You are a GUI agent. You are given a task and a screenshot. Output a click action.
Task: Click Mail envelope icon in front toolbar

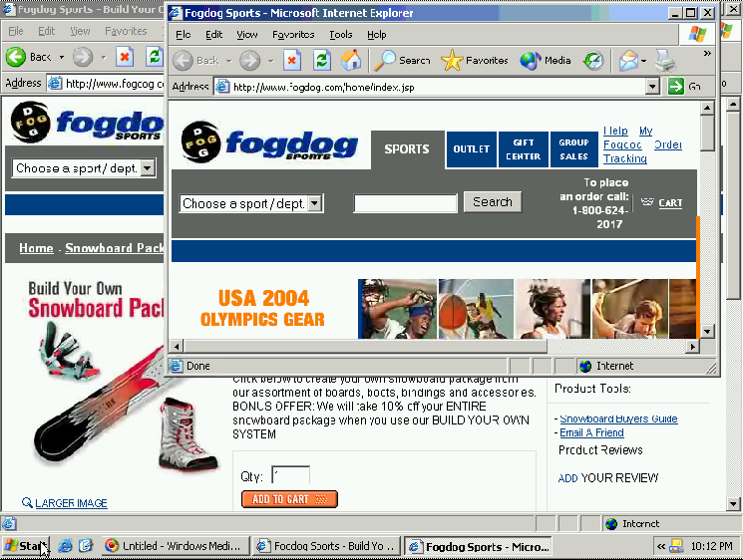pyautogui.click(x=628, y=61)
